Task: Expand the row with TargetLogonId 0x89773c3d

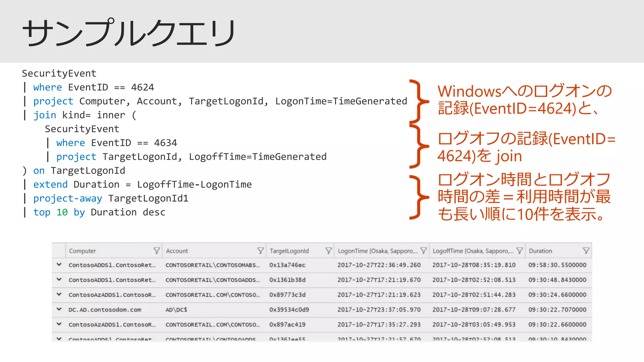Action: click(x=59, y=294)
